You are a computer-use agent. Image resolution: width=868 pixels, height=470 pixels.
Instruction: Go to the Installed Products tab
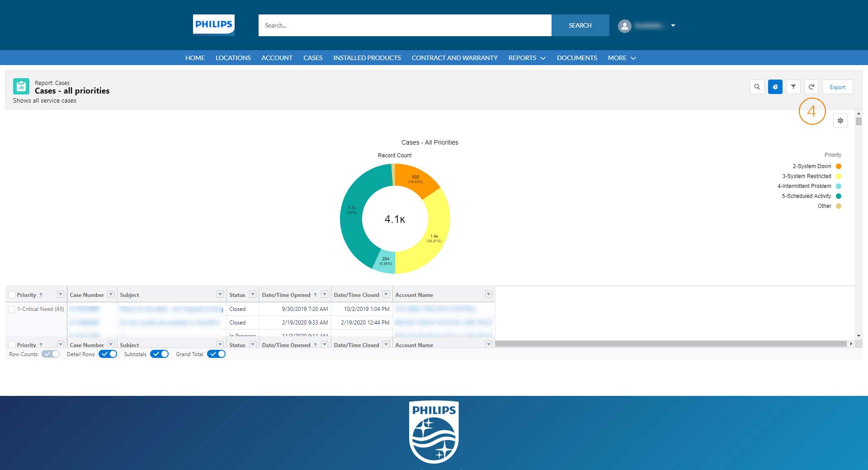tap(367, 58)
